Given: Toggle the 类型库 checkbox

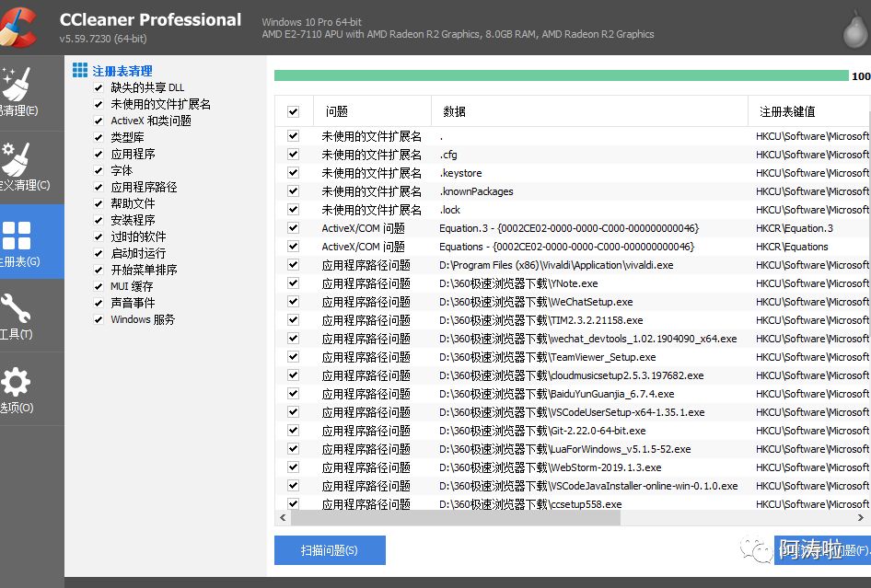Looking at the screenshot, I should click(99, 138).
